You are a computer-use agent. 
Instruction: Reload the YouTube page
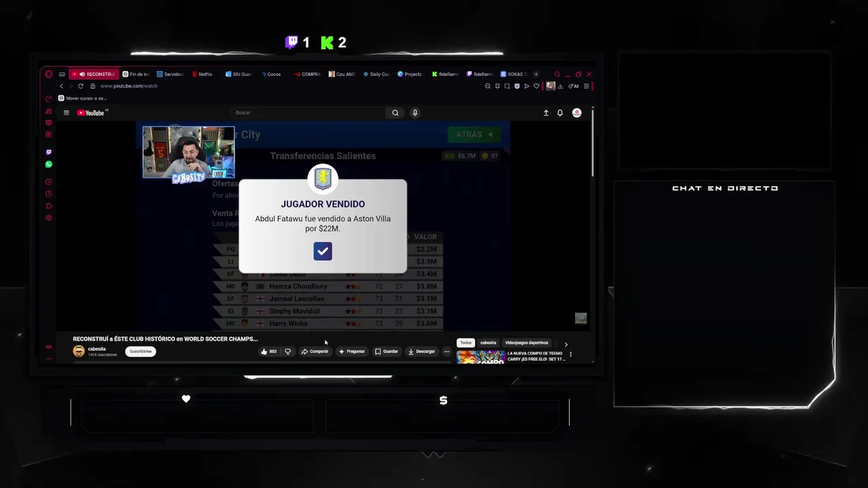pos(81,86)
